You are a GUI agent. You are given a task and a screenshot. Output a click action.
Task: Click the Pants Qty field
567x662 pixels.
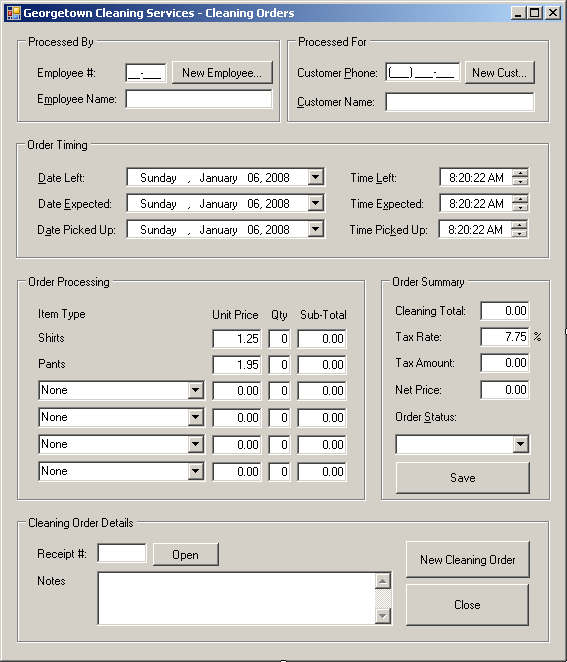279,365
